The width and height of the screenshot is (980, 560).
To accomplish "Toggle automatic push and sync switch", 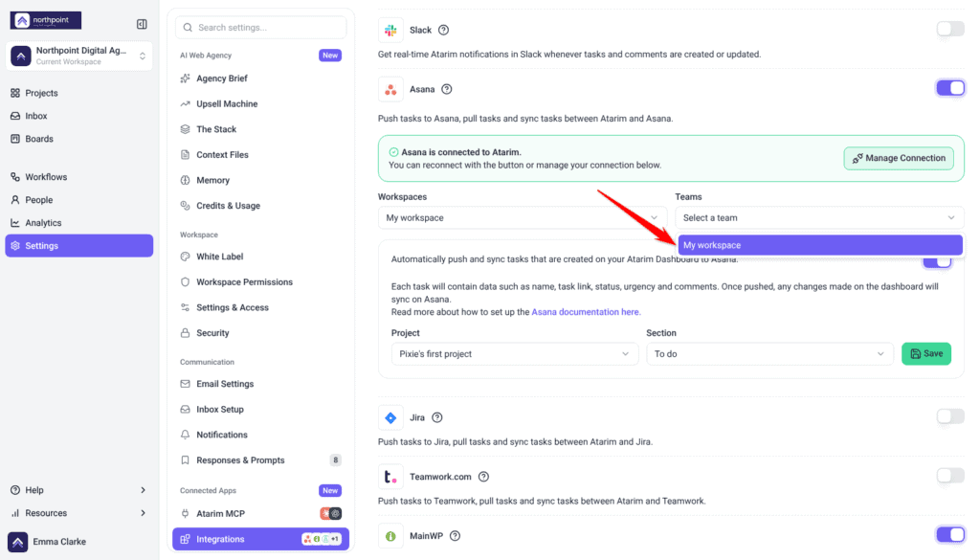I will (x=937, y=262).
